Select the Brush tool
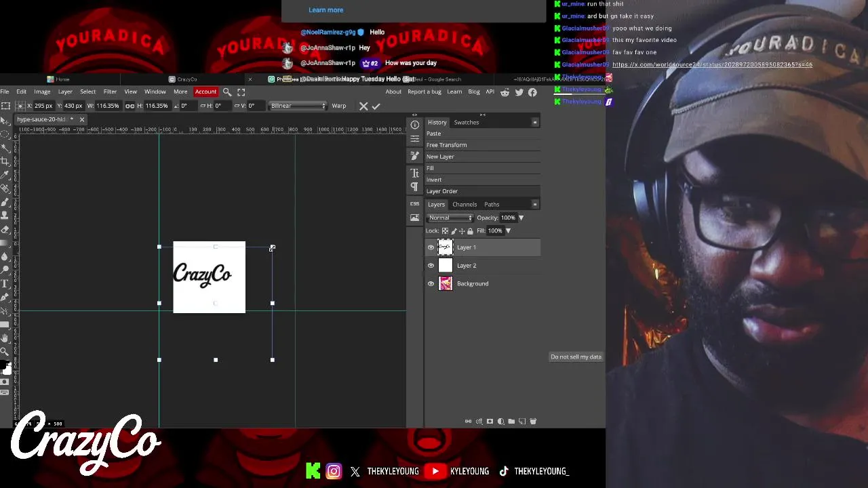Screen dimensions: 868x488 click(5, 201)
